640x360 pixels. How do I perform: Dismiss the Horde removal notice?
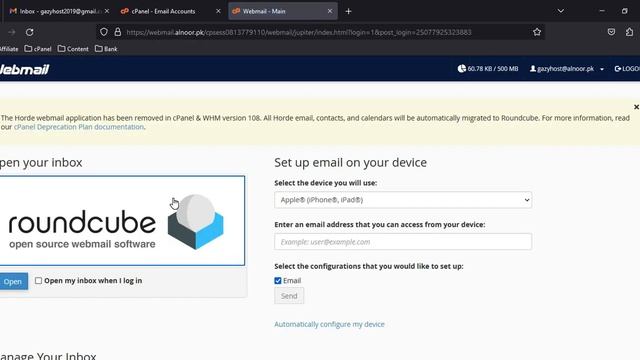(x=636, y=107)
